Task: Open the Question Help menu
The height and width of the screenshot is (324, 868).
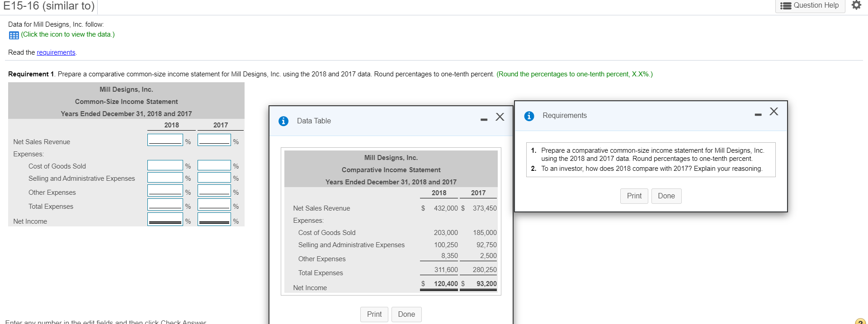Action: click(x=810, y=5)
